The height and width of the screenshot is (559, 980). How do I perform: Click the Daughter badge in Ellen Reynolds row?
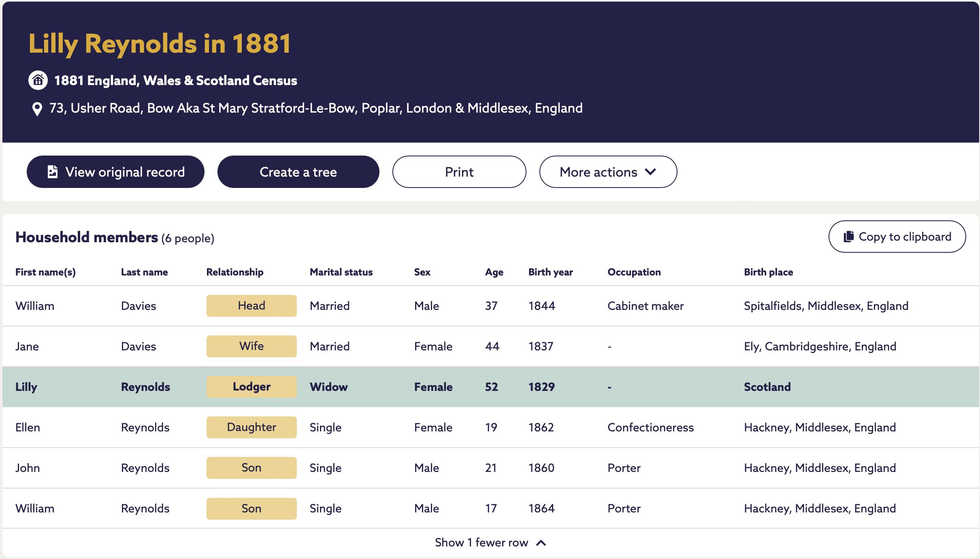(251, 427)
